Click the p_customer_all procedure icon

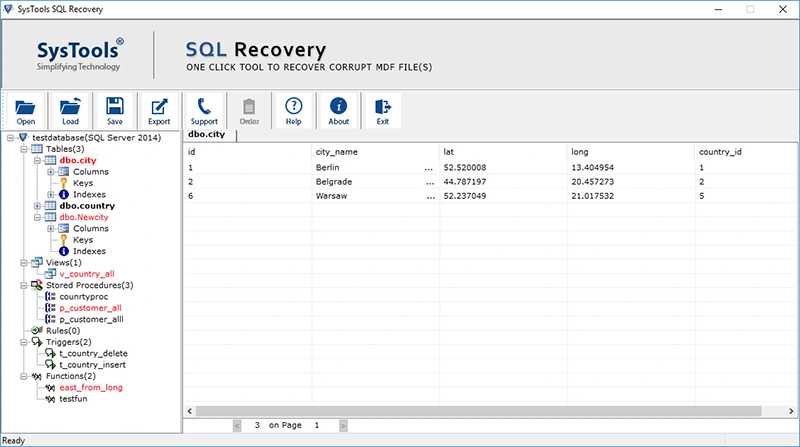(x=51, y=308)
